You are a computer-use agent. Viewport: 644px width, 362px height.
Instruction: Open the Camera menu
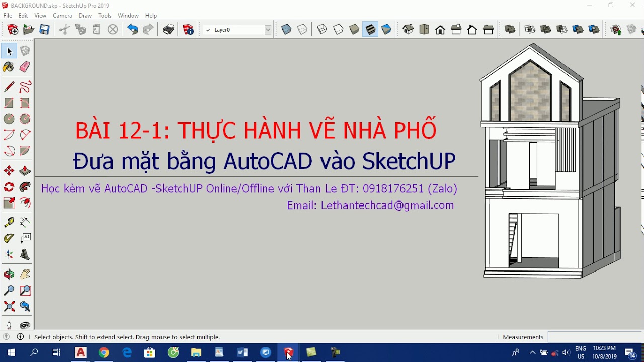[62, 16]
